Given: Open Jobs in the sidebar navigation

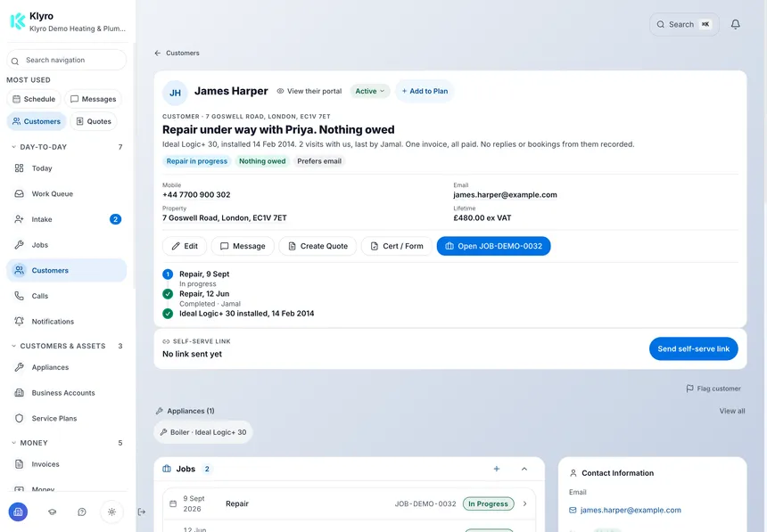Looking at the screenshot, I should click(67, 245).
